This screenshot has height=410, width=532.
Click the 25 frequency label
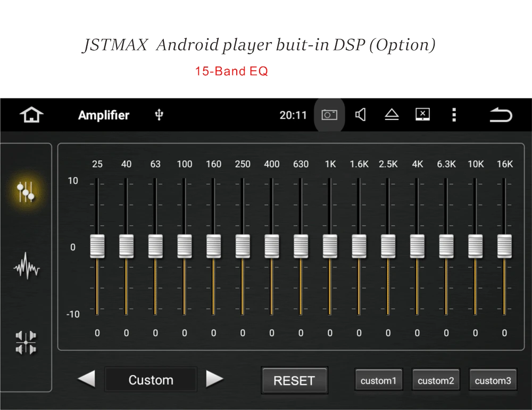coord(97,164)
